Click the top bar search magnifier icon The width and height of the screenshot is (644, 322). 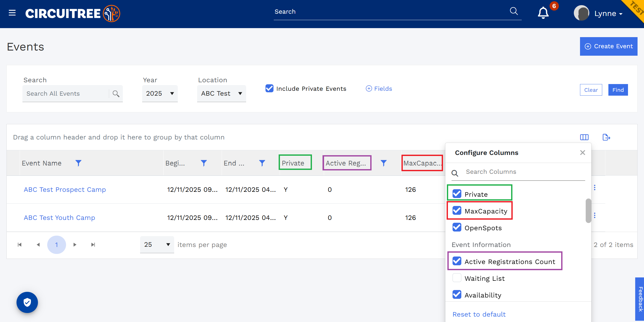(x=514, y=11)
